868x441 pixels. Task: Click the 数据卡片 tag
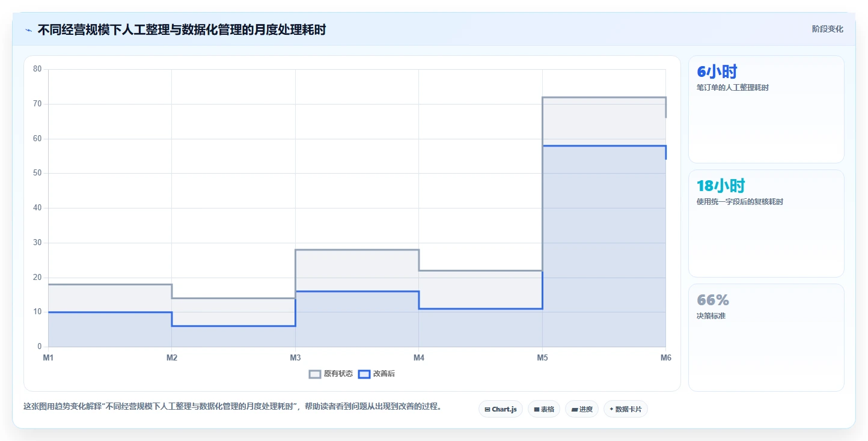[626, 409]
